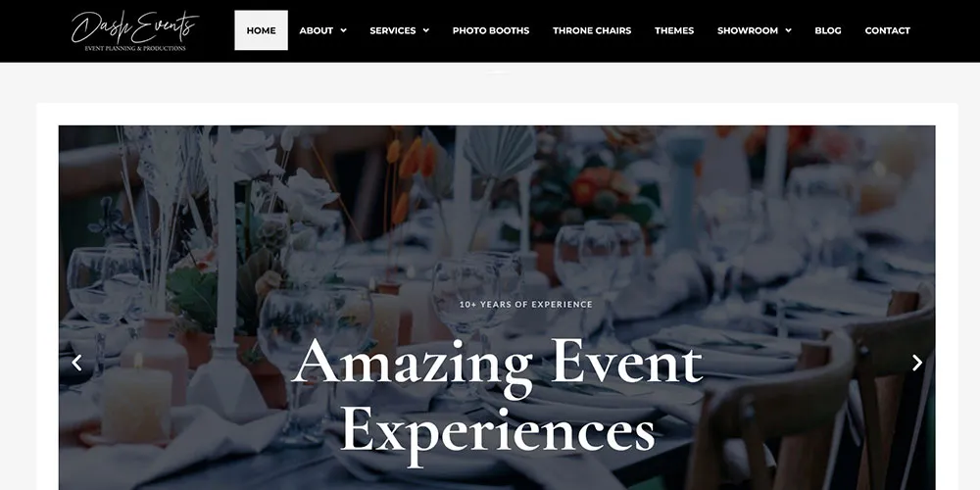
Task: Click the Event Planning & Productions tagline
Action: point(135,48)
